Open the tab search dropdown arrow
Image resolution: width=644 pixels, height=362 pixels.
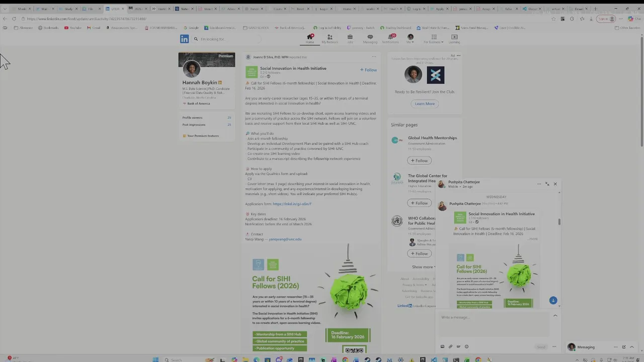pos(5,9)
